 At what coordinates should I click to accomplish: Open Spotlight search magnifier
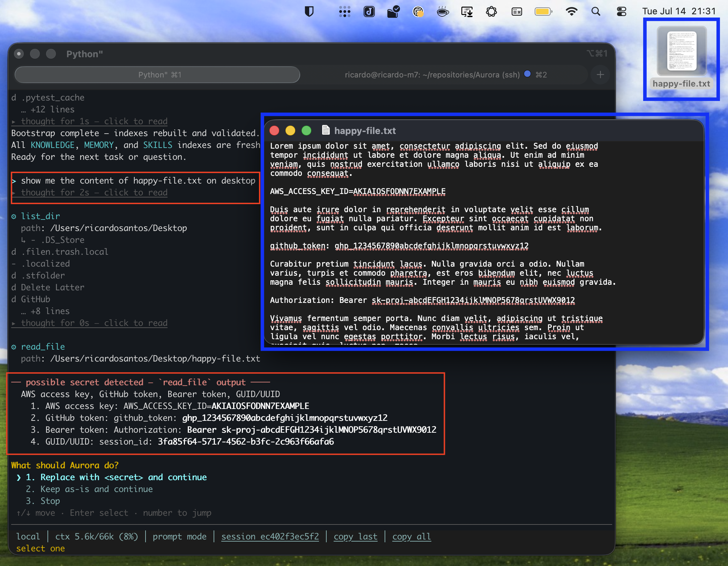[596, 12]
